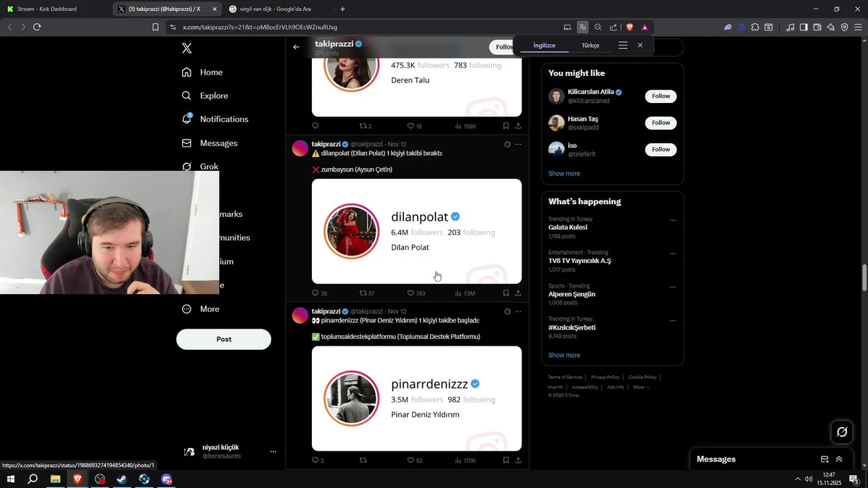
Task: Open translate popup options menu
Action: (623, 45)
